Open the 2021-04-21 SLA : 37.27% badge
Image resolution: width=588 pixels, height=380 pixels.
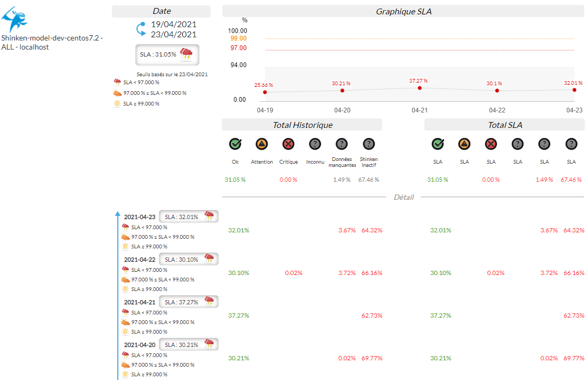(189, 302)
